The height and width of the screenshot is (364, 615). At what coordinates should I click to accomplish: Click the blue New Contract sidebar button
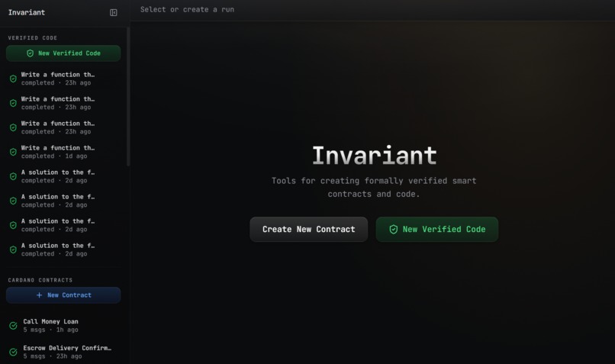63,295
